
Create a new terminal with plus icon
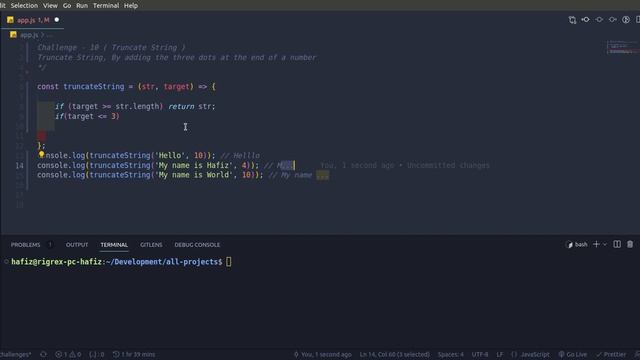(x=596, y=244)
